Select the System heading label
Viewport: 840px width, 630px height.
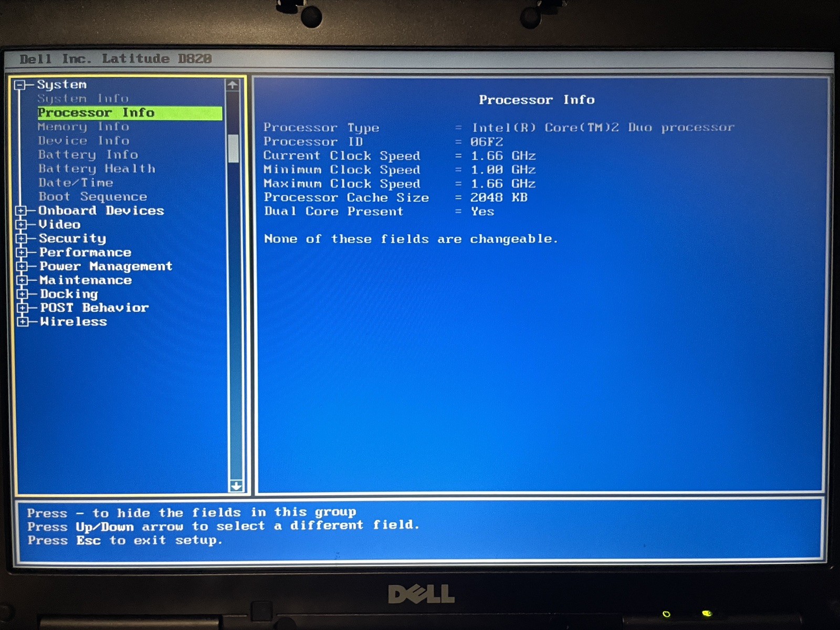coord(61,85)
